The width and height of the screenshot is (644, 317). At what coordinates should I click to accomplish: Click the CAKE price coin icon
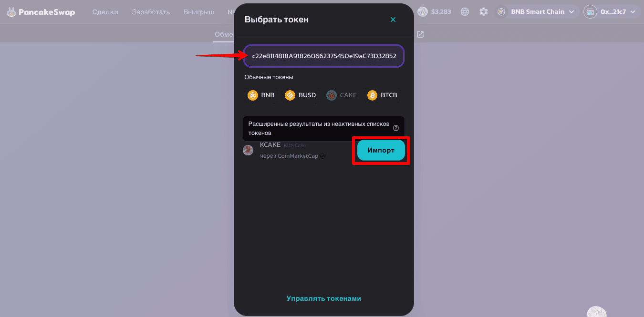click(x=423, y=12)
